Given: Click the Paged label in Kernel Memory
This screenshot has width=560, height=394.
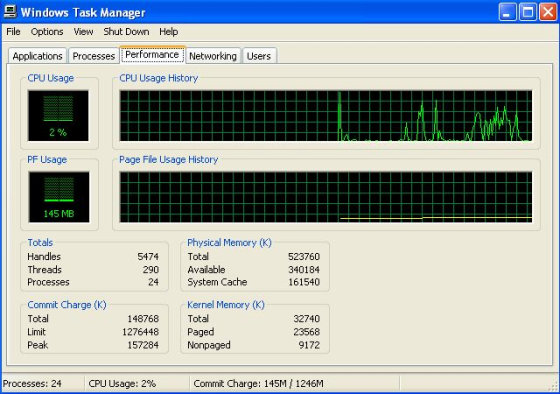Looking at the screenshot, I should coord(200,332).
